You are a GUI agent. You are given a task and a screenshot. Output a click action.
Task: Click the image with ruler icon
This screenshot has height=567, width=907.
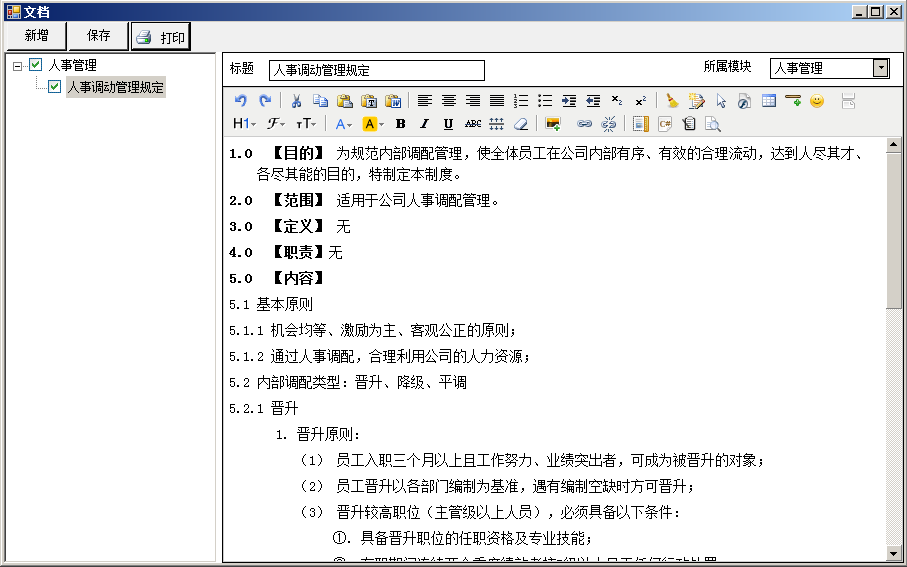click(x=640, y=124)
